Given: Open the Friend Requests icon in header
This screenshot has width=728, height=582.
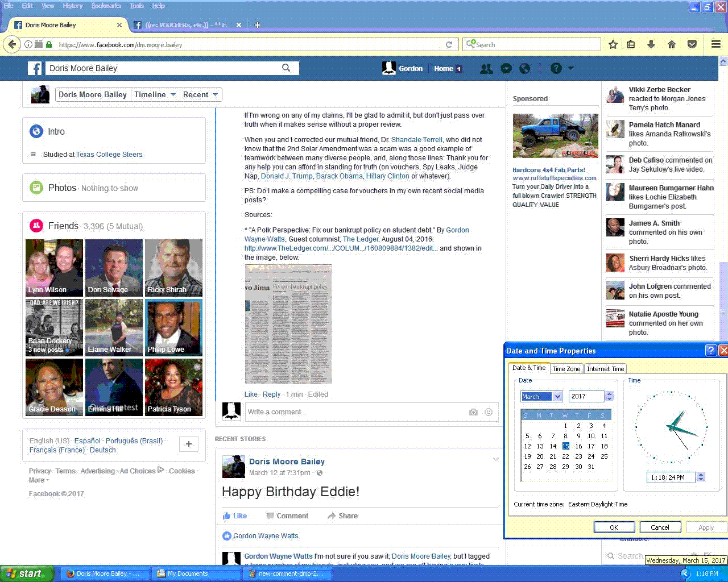Looking at the screenshot, I should [x=486, y=68].
